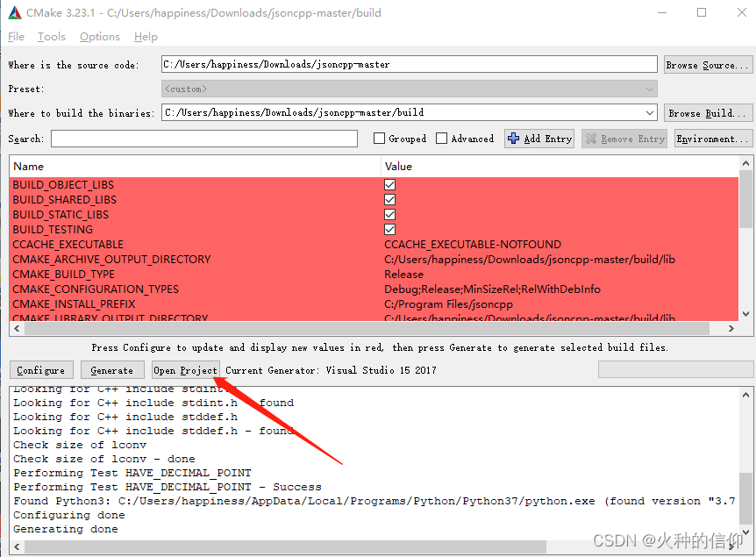The width and height of the screenshot is (756, 557).
Task: Click the Environment button
Action: [713, 139]
